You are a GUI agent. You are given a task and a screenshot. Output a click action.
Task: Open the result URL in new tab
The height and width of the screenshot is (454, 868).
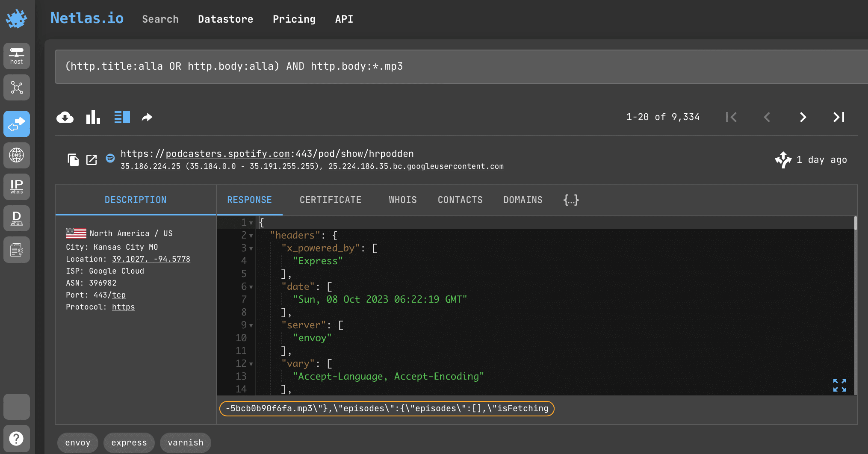coord(92,160)
